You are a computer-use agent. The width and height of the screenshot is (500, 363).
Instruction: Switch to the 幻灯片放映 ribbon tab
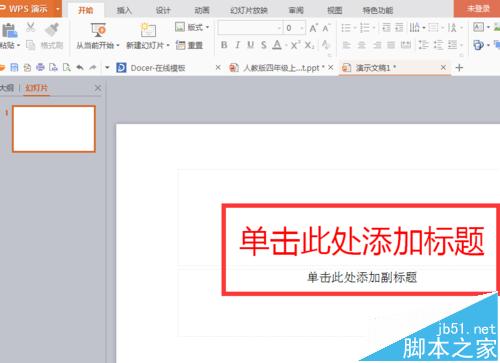(x=249, y=10)
